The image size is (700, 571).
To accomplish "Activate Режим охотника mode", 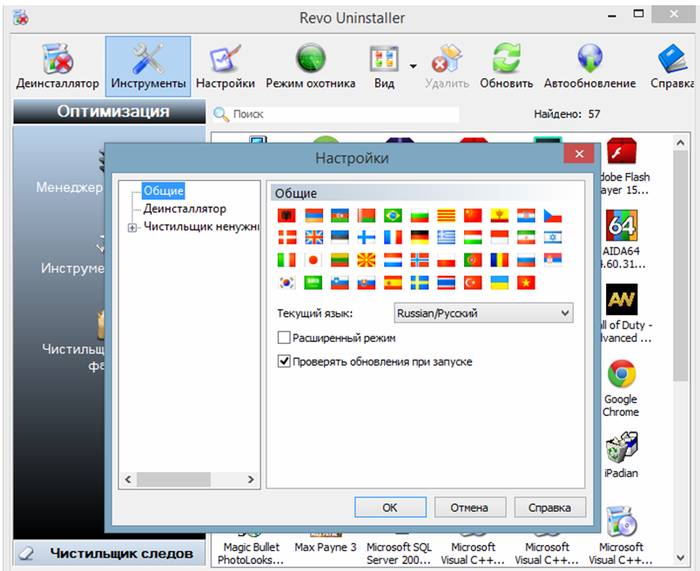I will [x=310, y=66].
